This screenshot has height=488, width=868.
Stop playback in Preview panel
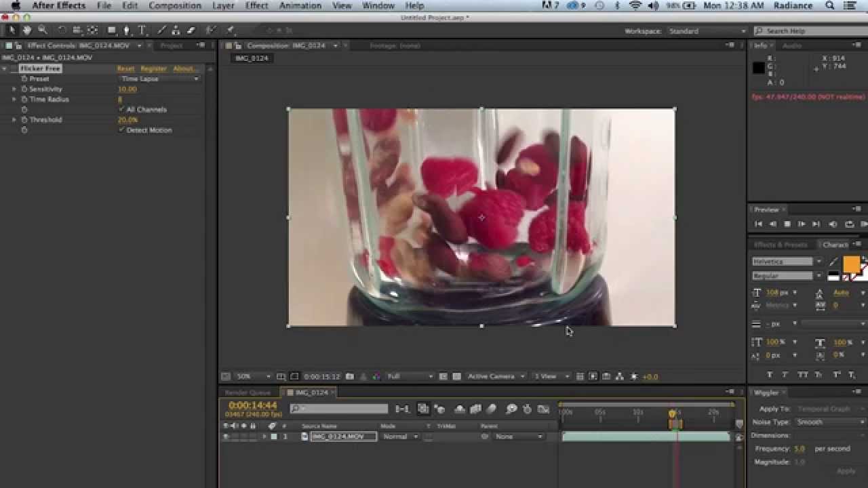coord(787,224)
